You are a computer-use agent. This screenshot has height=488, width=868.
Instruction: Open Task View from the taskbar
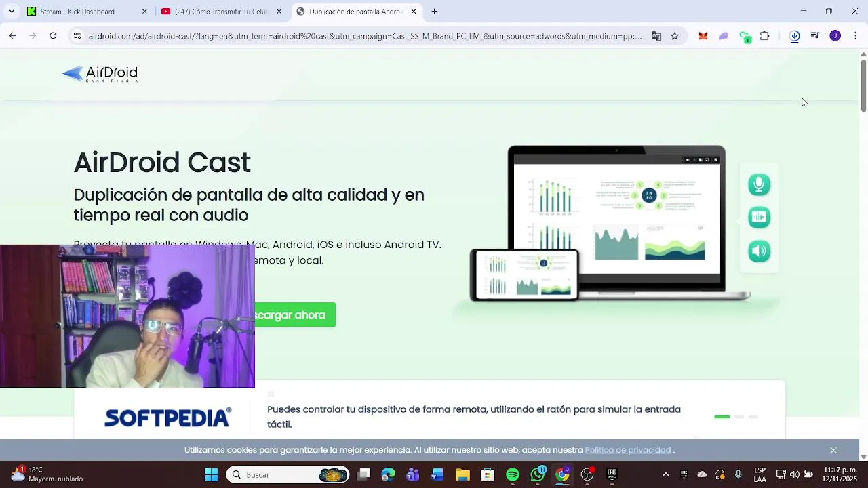coord(363,474)
